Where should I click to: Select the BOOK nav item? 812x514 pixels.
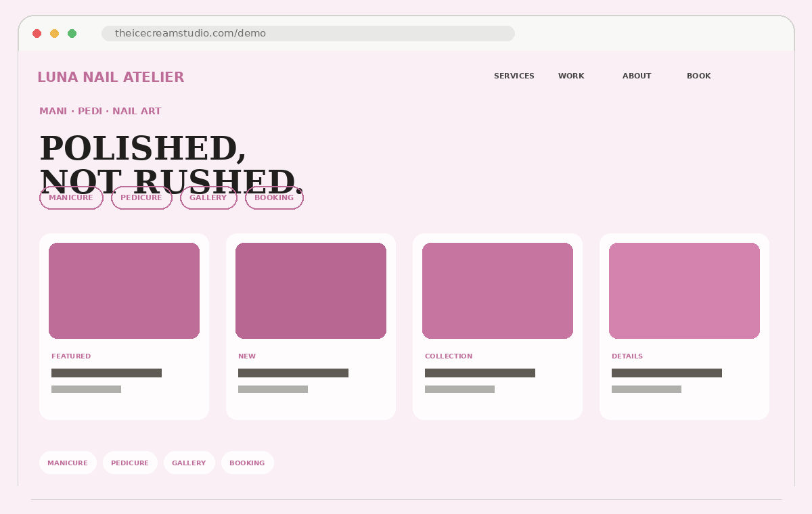pos(699,76)
